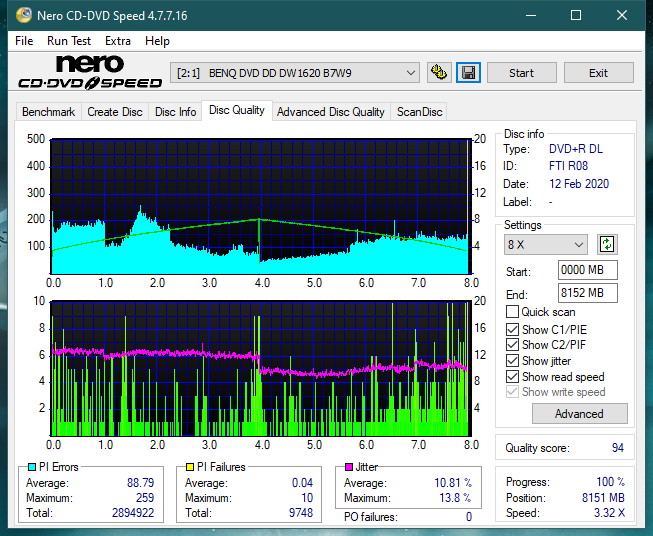The width and height of the screenshot is (653, 536).
Task: Click the disabled Show write speed checkbox
Action: pos(512,392)
